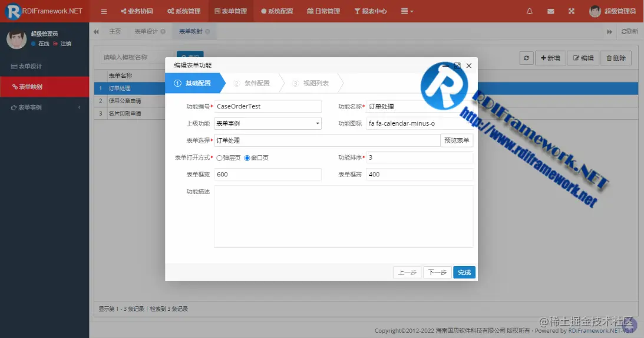This screenshot has height=338, width=644.
Task: Switch to the 表单设计 tab
Action: pyautogui.click(x=146, y=32)
